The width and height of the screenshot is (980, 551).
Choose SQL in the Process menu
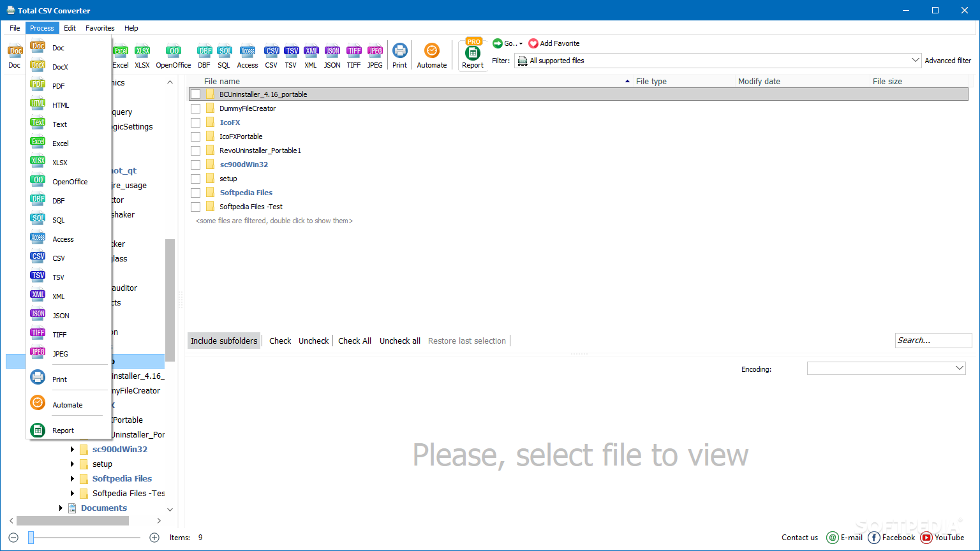coord(69,220)
